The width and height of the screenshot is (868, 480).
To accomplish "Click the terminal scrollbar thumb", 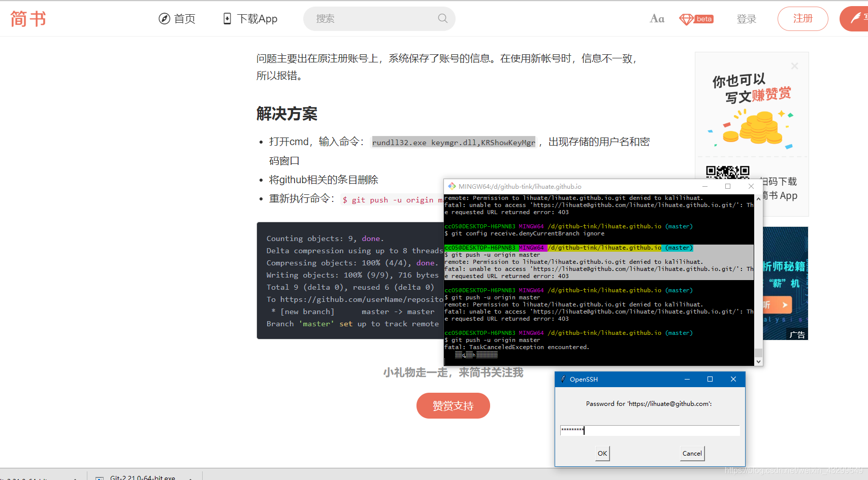I will [x=758, y=353].
